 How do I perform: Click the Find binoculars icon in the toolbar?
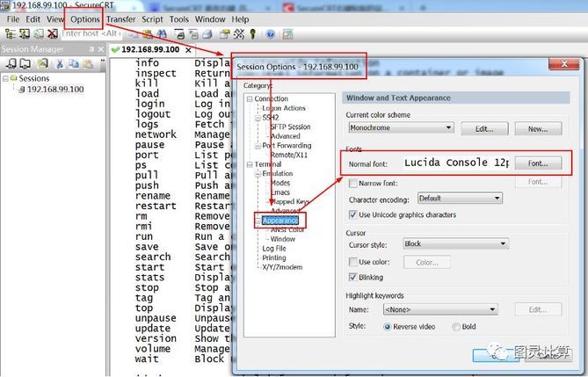pyautogui.click(x=162, y=34)
